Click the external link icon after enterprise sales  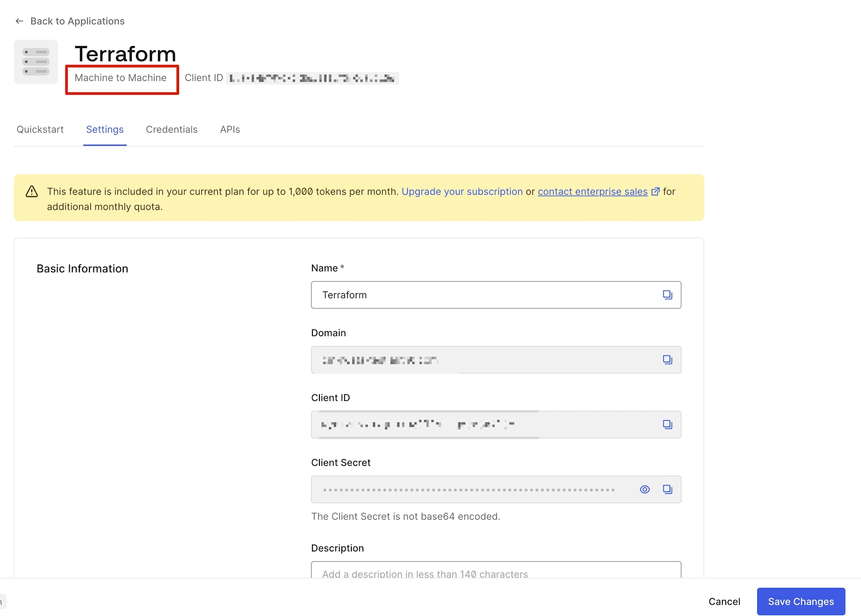[655, 191]
